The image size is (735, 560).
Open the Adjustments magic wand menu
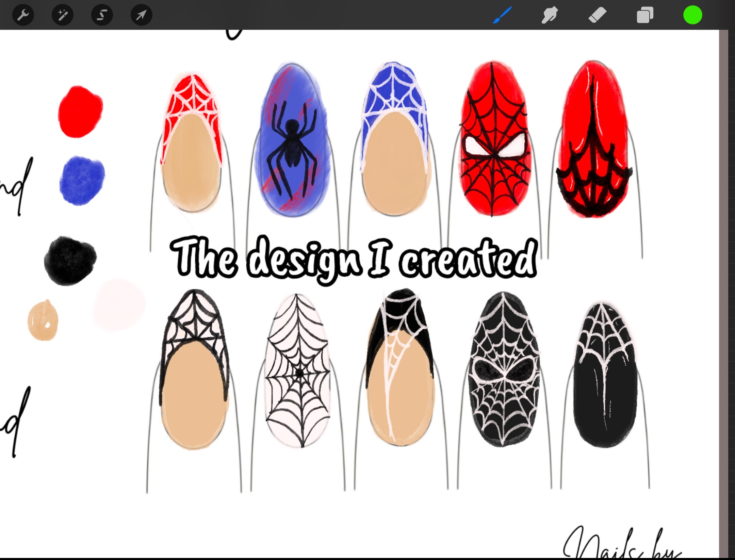(x=63, y=15)
